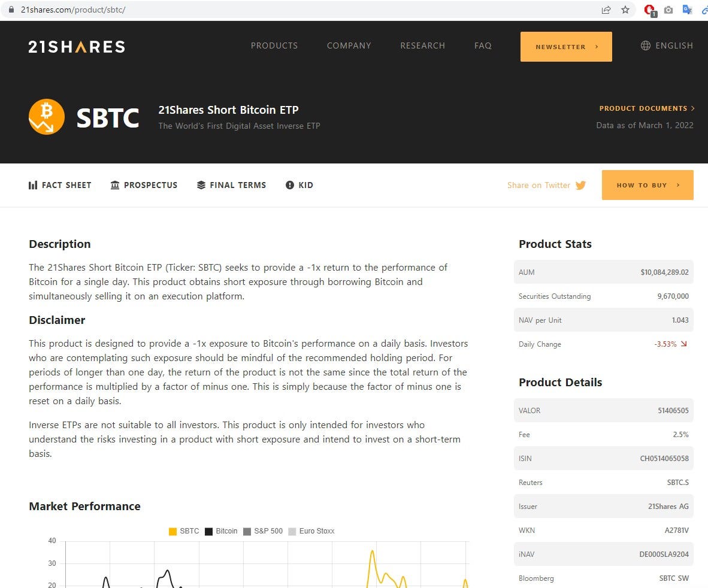Click the NAV per Unit value 1.043
The width and height of the screenshot is (708, 588).
coord(680,320)
